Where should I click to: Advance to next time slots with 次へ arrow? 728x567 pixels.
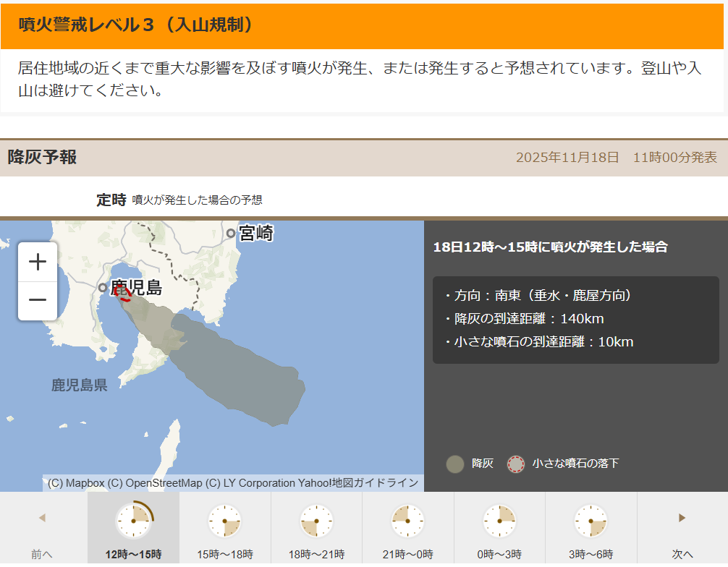click(x=682, y=518)
